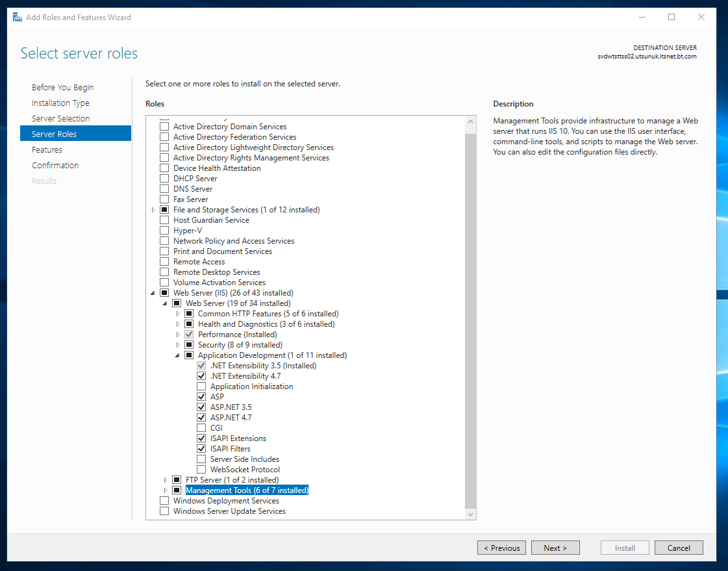Screen dimensions: 728x571
Task: Check the Volume Activation Services checkbox
Action: pos(164,282)
